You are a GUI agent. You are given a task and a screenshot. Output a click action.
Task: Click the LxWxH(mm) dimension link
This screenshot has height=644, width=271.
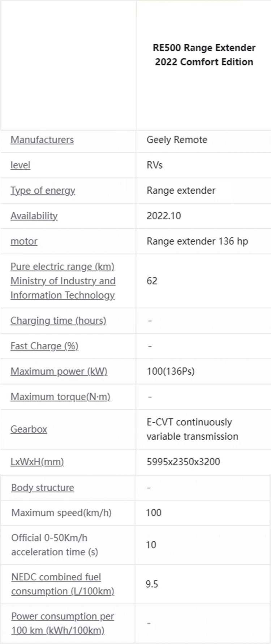tap(37, 462)
